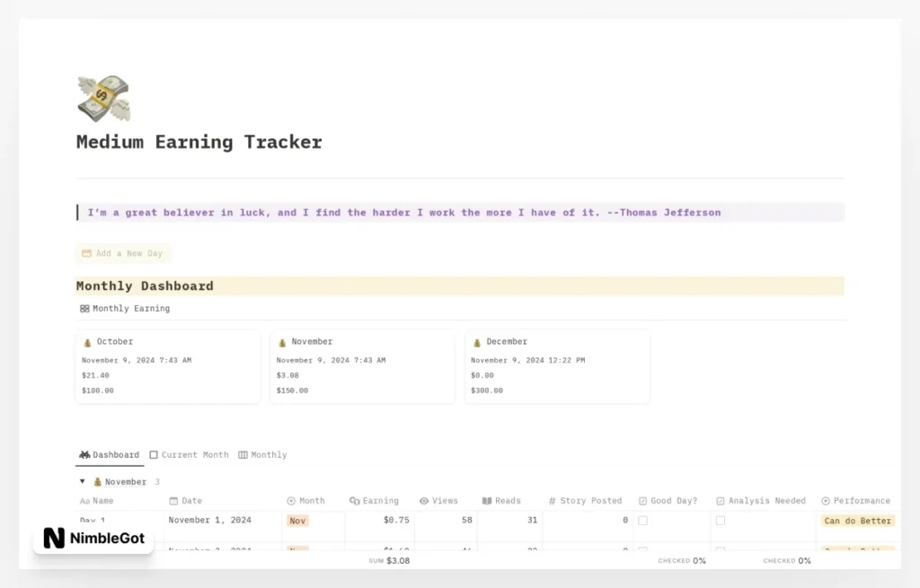Click the Current Month tab icon

click(x=154, y=455)
